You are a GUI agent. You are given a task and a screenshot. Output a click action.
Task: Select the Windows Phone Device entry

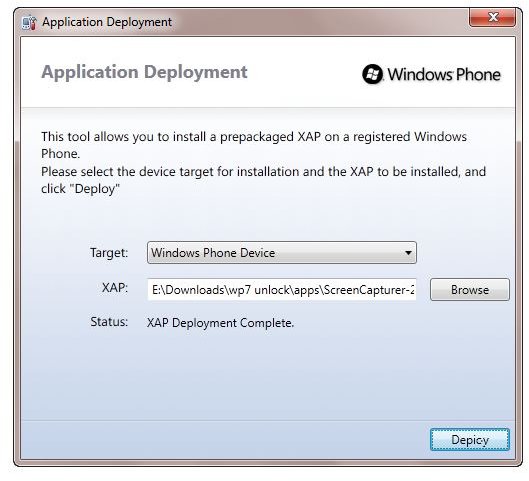point(213,253)
